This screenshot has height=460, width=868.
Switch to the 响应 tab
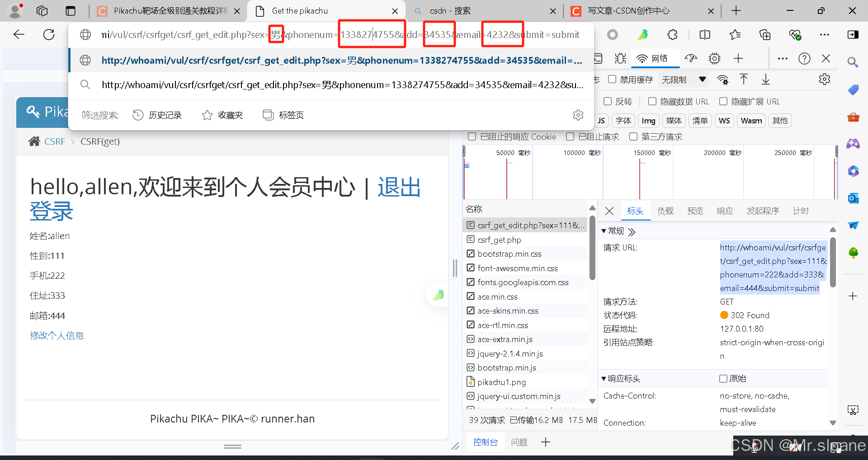tap(724, 211)
